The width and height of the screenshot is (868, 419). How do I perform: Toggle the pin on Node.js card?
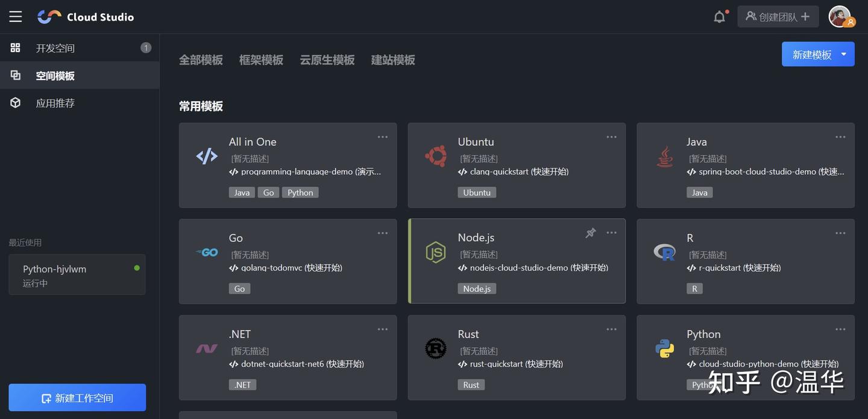coord(591,233)
